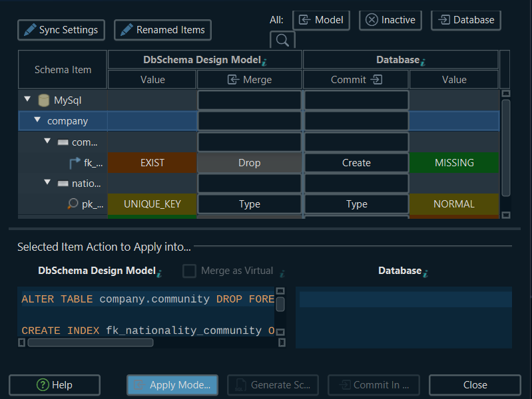Toggle the Type commit action for pk_ row
Screen dimensions: 532x399
[x=356, y=204]
